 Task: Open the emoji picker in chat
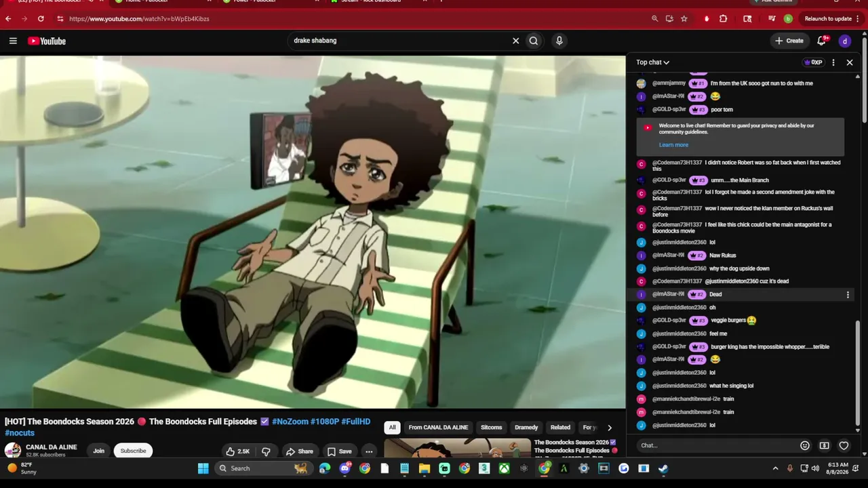(x=805, y=445)
